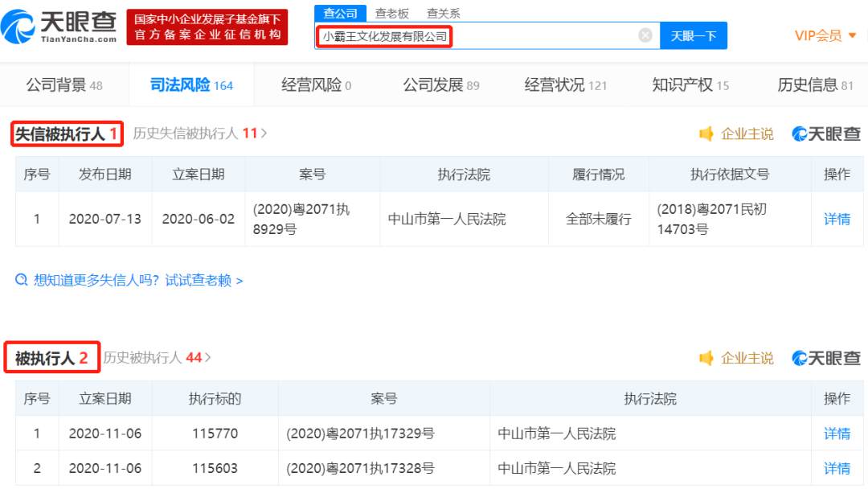Click the 天眼查 logo in 失信被执行人 section

coord(826,134)
